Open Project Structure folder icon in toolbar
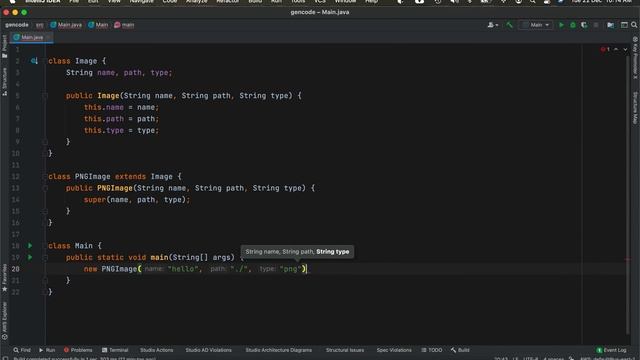640x360 pixels. (x=610, y=25)
